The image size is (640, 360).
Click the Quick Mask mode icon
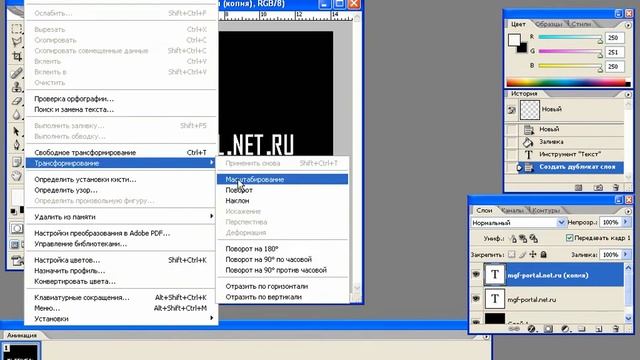[17, 228]
